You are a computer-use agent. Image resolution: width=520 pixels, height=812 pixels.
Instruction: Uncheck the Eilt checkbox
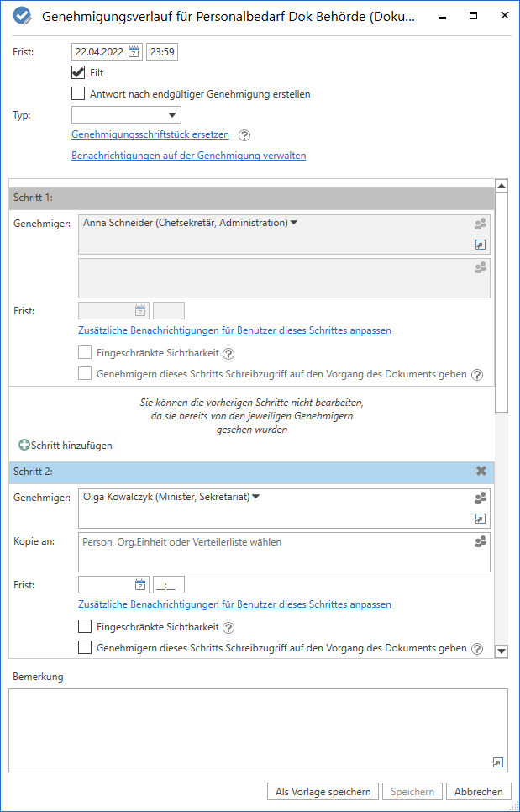79,73
